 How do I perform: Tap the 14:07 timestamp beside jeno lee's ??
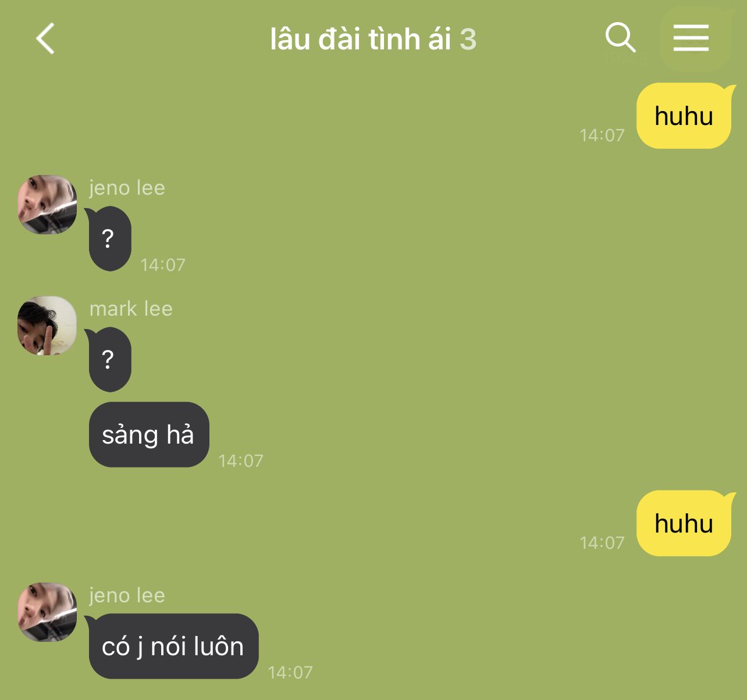(163, 265)
